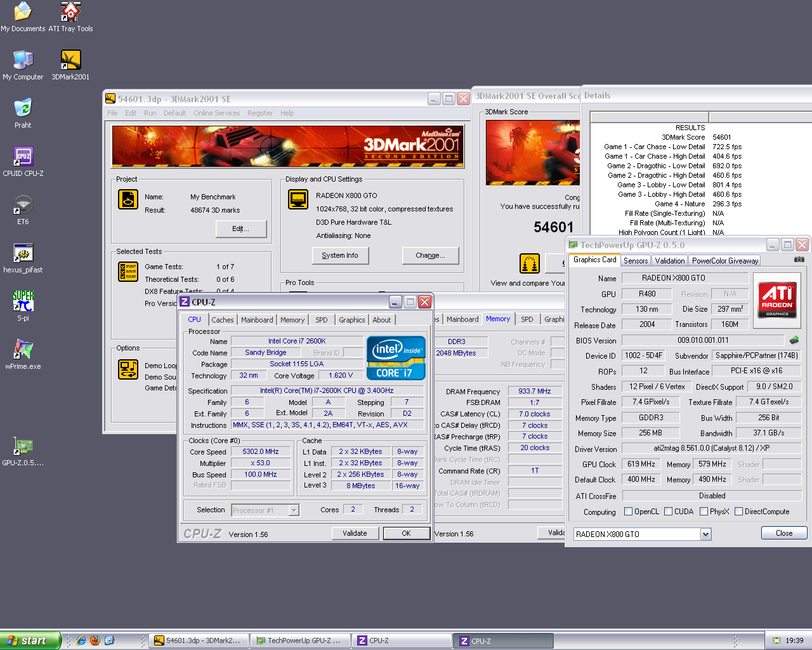This screenshot has height=650, width=812.
Task: Click the Validate button in CPU-Z
Action: [355, 533]
